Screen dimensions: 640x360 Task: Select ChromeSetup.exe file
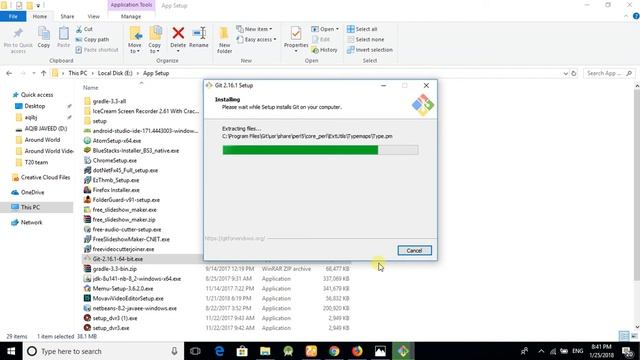click(x=114, y=160)
